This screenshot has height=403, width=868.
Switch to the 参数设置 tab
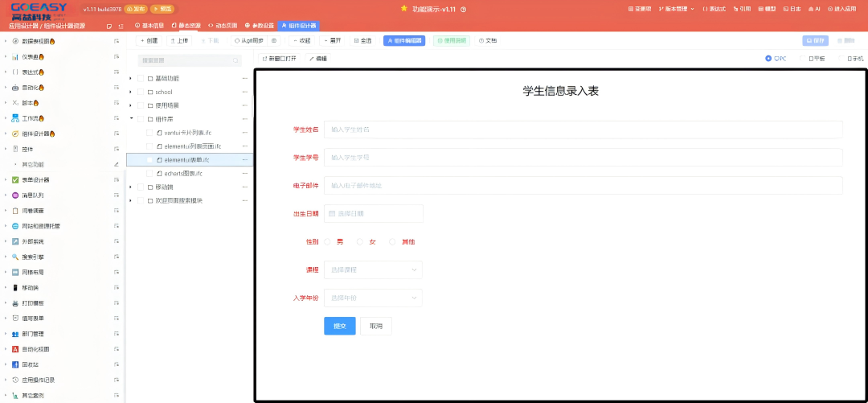click(259, 26)
